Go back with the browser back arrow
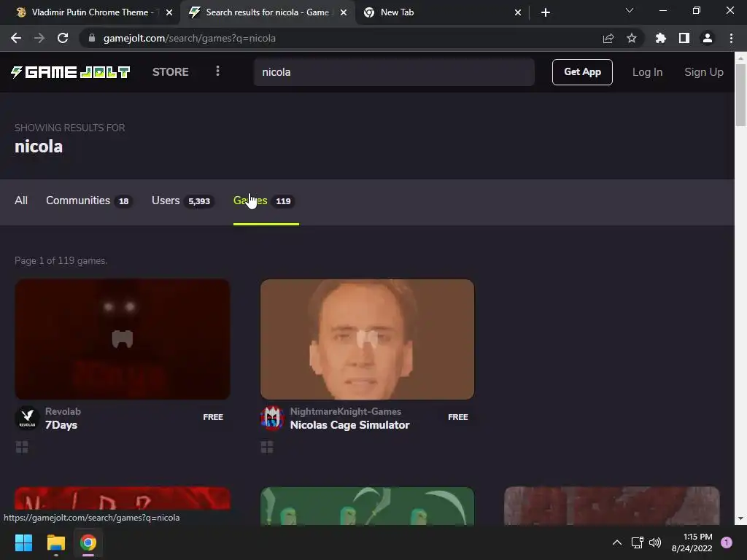 pyautogui.click(x=16, y=38)
